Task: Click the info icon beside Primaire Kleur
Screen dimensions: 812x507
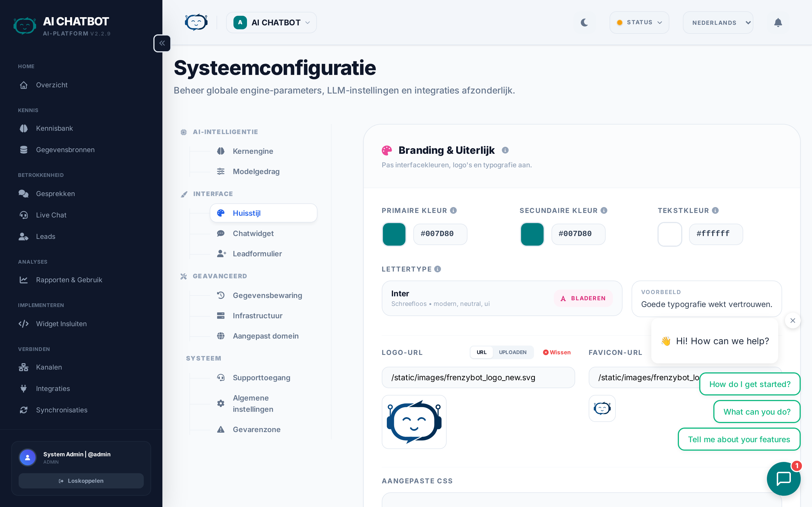Action: [453, 210]
